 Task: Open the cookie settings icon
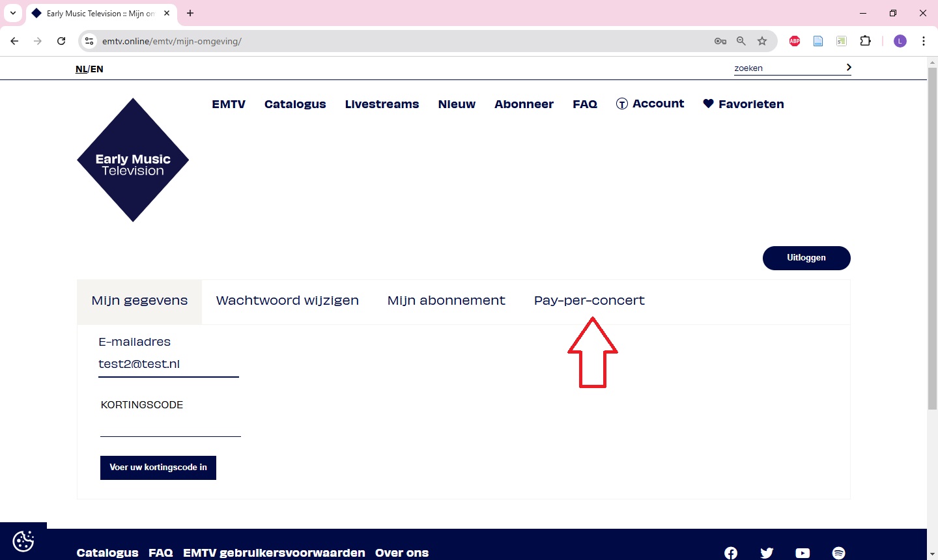point(23,541)
